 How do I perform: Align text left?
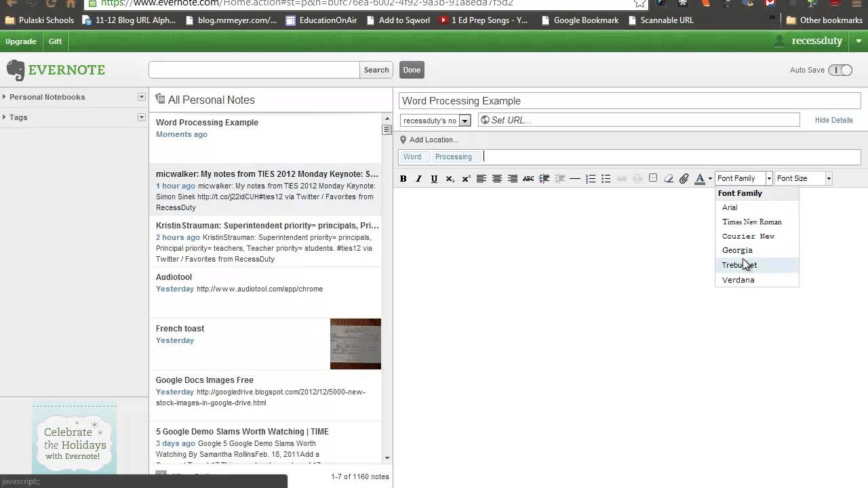tap(481, 179)
